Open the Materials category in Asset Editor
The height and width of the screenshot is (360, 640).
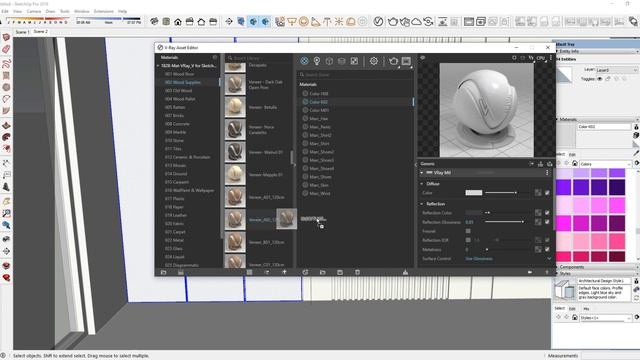click(304, 61)
